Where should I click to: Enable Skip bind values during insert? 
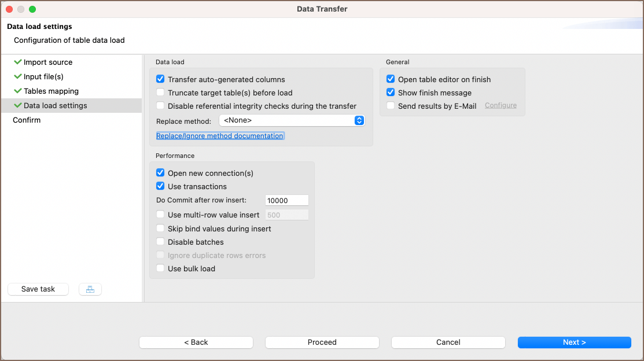tap(160, 228)
